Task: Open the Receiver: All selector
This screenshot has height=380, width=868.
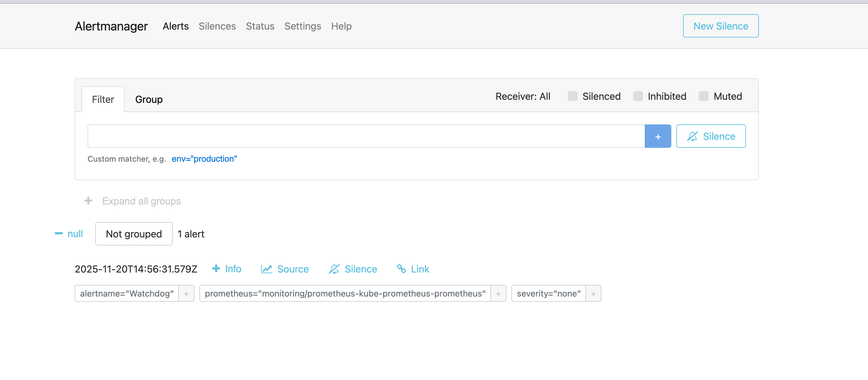Action: coord(523,96)
